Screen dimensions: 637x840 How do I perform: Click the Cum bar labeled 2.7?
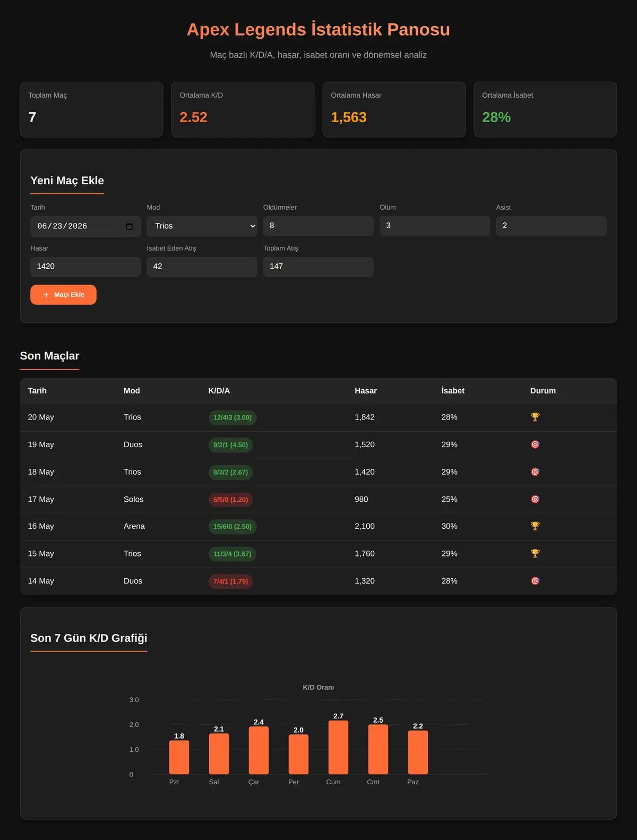(338, 748)
